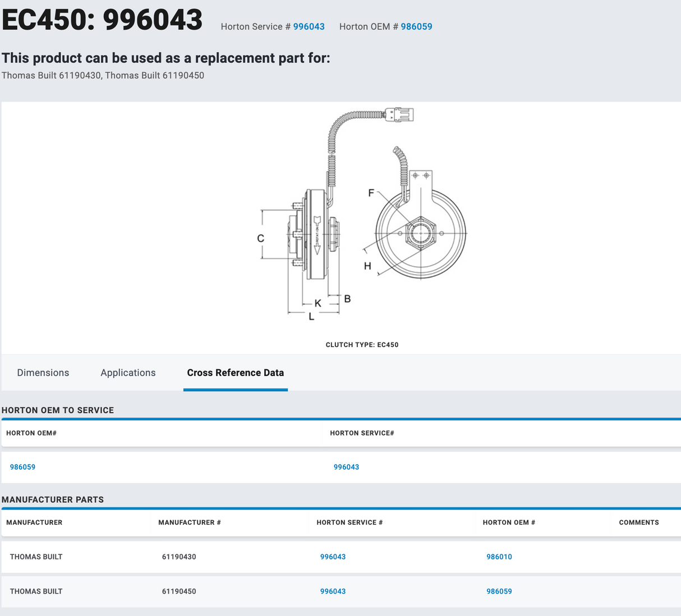Click the Horton Service # header in Manufacturer Parts
The image size is (681, 616).
[x=349, y=522]
